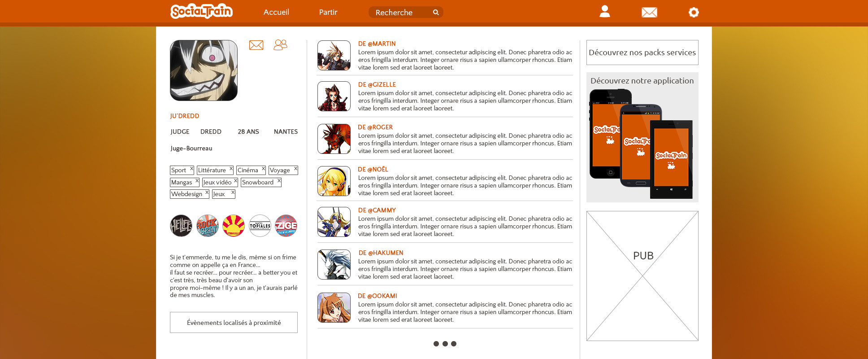Image resolution: width=868 pixels, height=359 pixels.
Task: Click the search magnifier icon
Action: (436, 12)
